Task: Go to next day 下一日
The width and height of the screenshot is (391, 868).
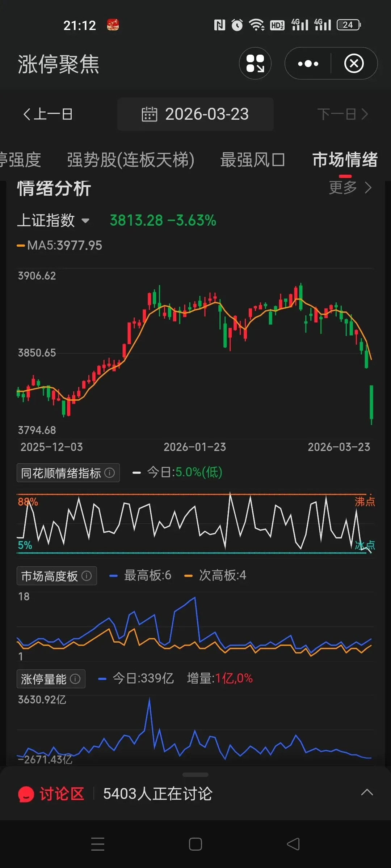Action: [342, 114]
